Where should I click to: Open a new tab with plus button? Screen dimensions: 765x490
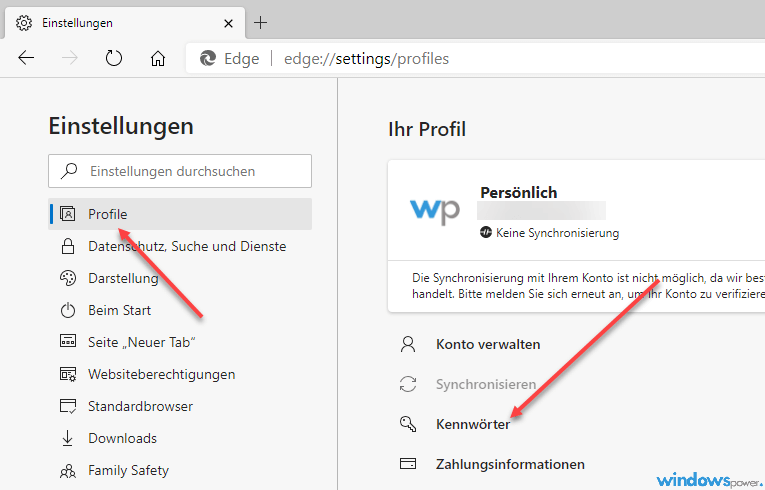pyautogui.click(x=261, y=22)
